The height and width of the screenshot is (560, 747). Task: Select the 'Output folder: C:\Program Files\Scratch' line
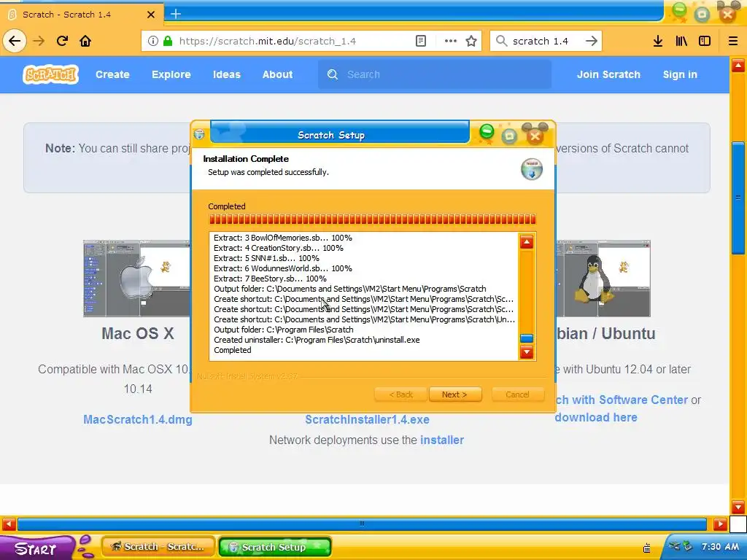[x=284, y=330]
